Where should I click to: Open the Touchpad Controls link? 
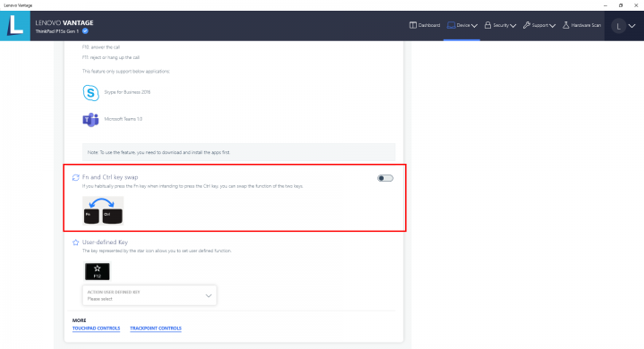coord(96,328)
